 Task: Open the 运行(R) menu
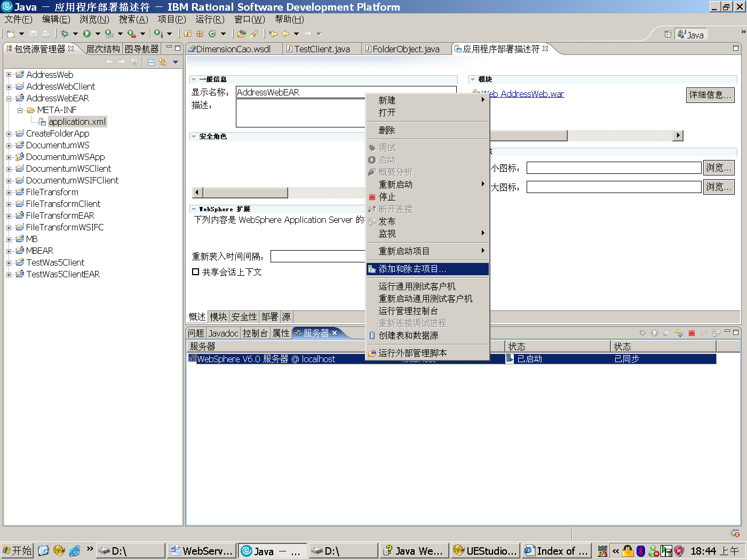(x=210, y=19)
